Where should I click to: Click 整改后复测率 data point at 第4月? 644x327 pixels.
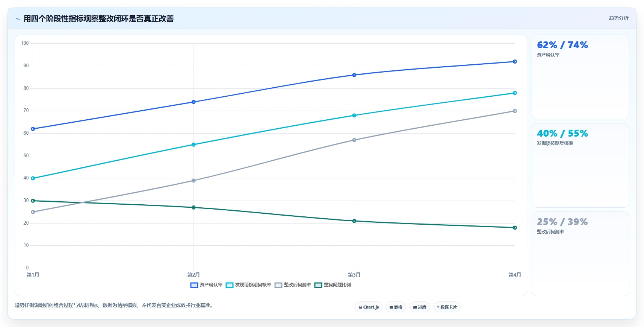click(x=515, y=111)
